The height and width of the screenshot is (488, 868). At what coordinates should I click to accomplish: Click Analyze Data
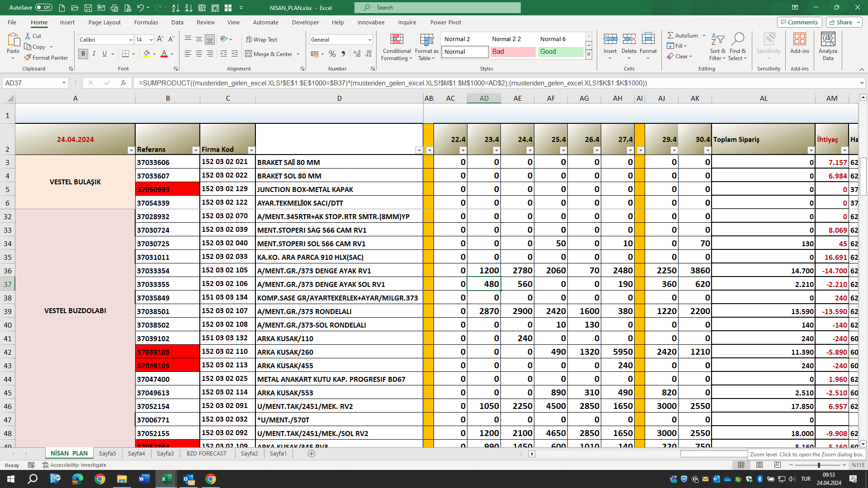(x=828, y=47)
